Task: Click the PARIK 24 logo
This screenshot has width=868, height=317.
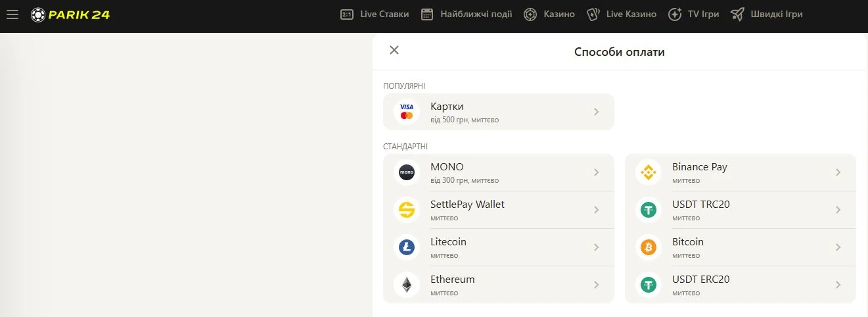Action: coord(70,14)
